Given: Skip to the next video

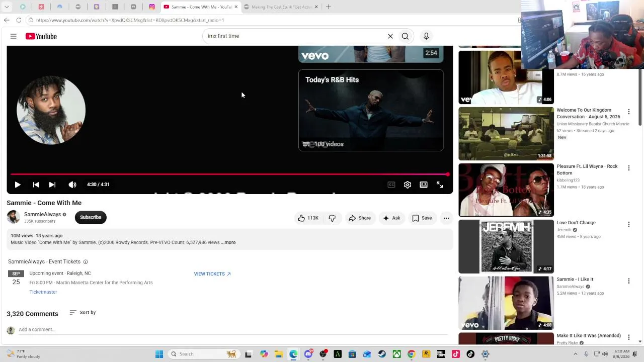Looking at the screenshot, I should (x=52, y=185).
